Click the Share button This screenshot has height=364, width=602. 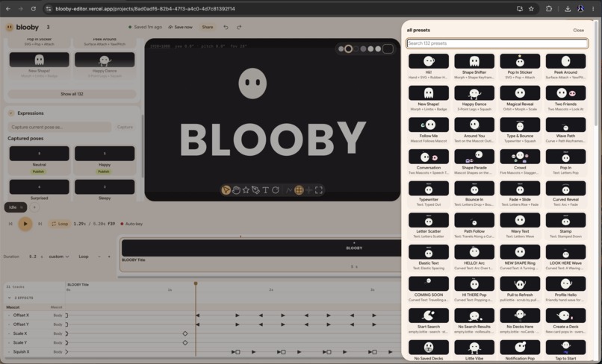[208, 28]
